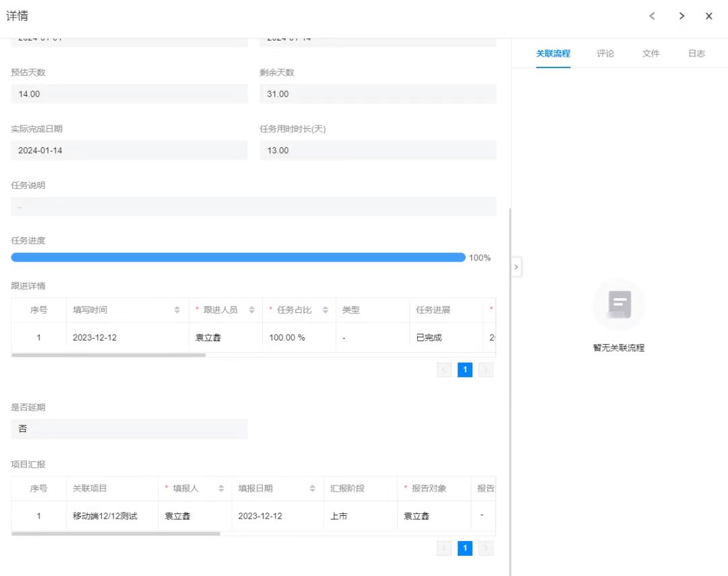Sort 跟进详情 table by 任务占比

tap(325, 310)
